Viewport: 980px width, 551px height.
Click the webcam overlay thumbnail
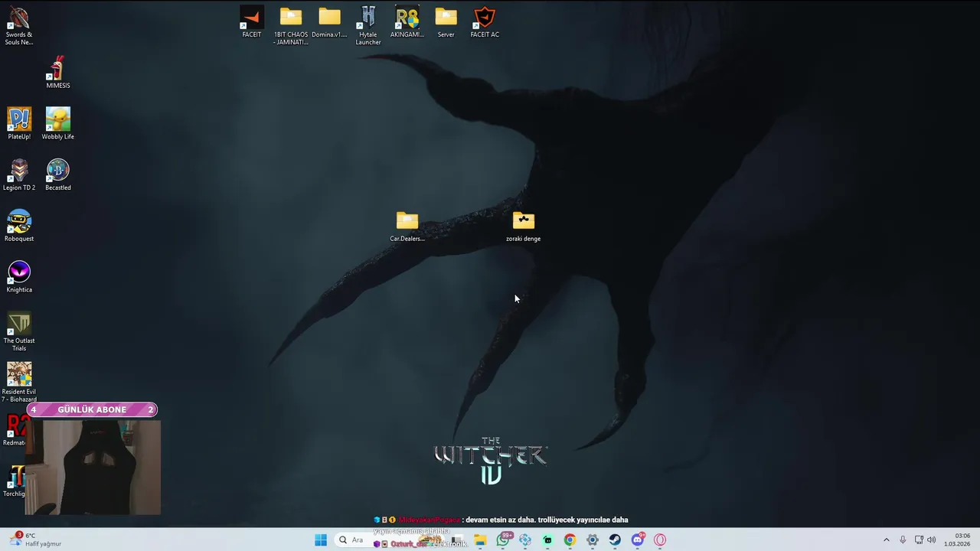[93, 467]
